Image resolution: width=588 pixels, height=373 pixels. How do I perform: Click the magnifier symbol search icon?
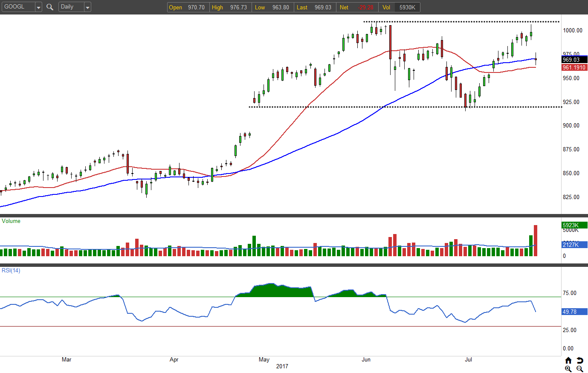50,7
